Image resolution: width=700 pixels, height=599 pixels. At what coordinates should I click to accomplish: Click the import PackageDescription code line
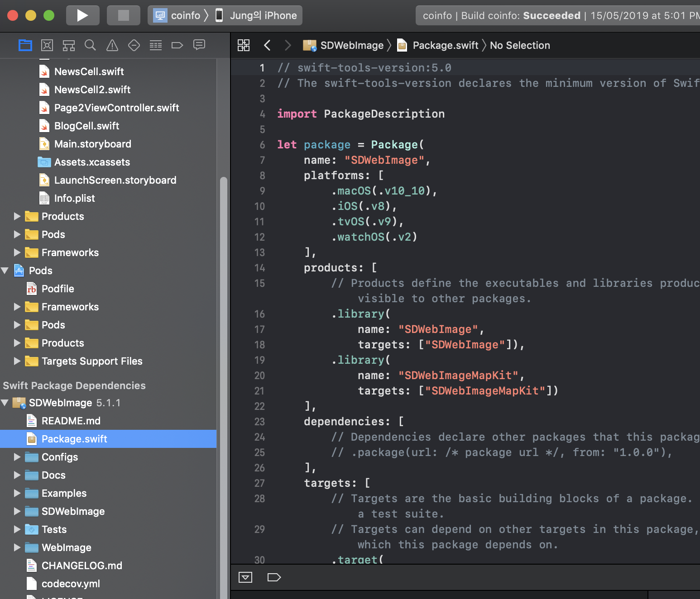coord(361,114)
